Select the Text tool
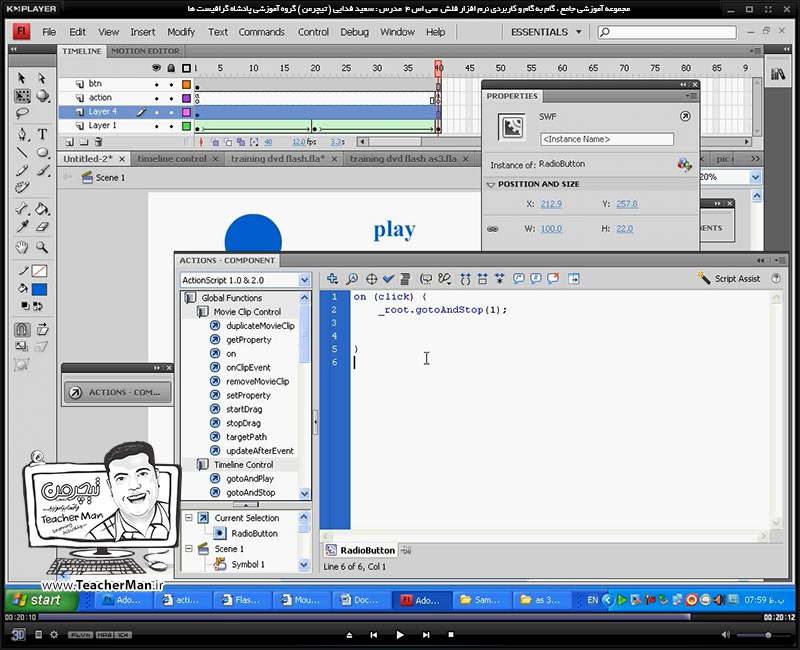Viewport: 800px width, 650px height. [42, 134]
